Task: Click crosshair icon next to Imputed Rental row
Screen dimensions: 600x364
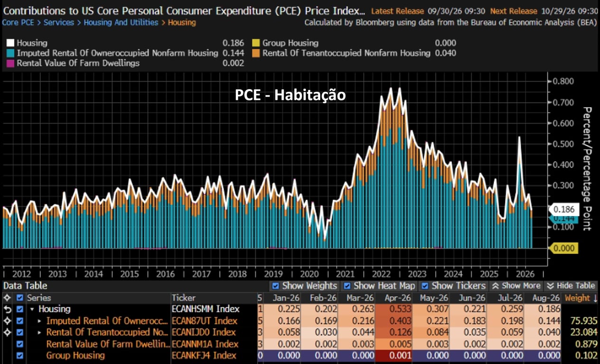Action: (x=7, y=321)
